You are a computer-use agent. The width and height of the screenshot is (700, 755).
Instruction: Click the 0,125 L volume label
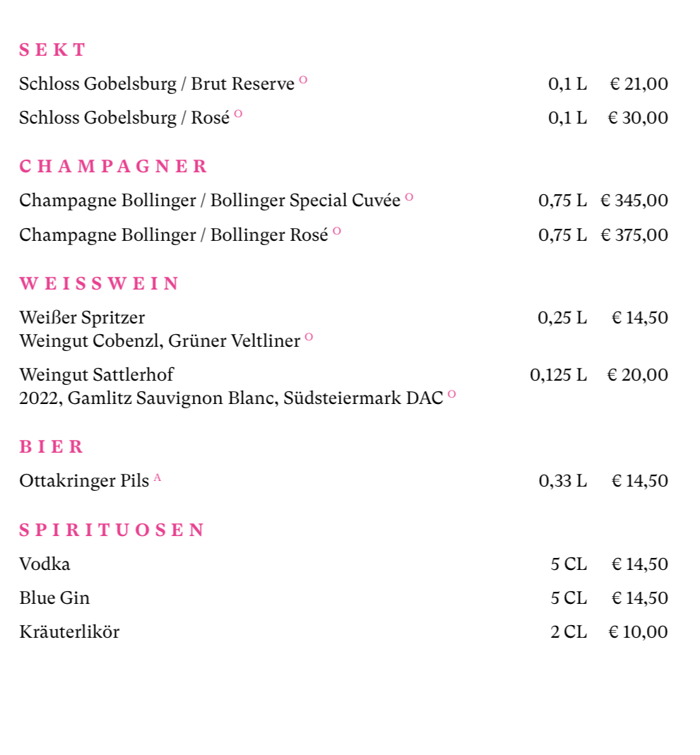(x=558, y=374)
